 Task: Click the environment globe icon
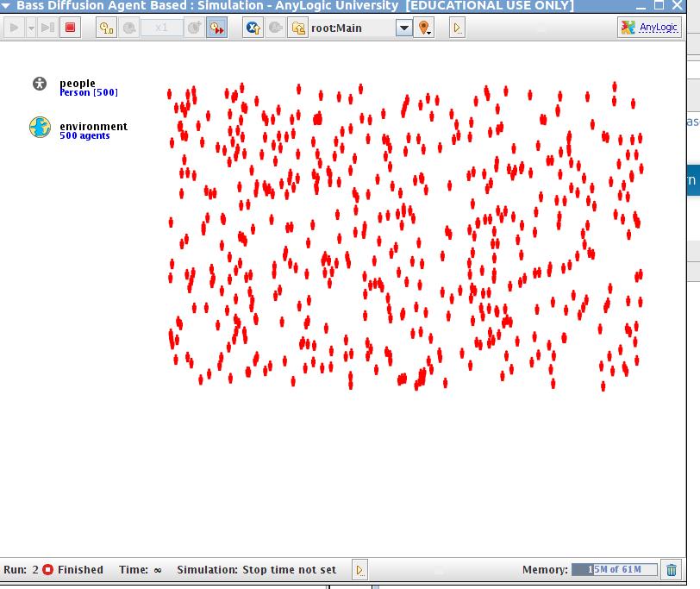tap(41, 128)
